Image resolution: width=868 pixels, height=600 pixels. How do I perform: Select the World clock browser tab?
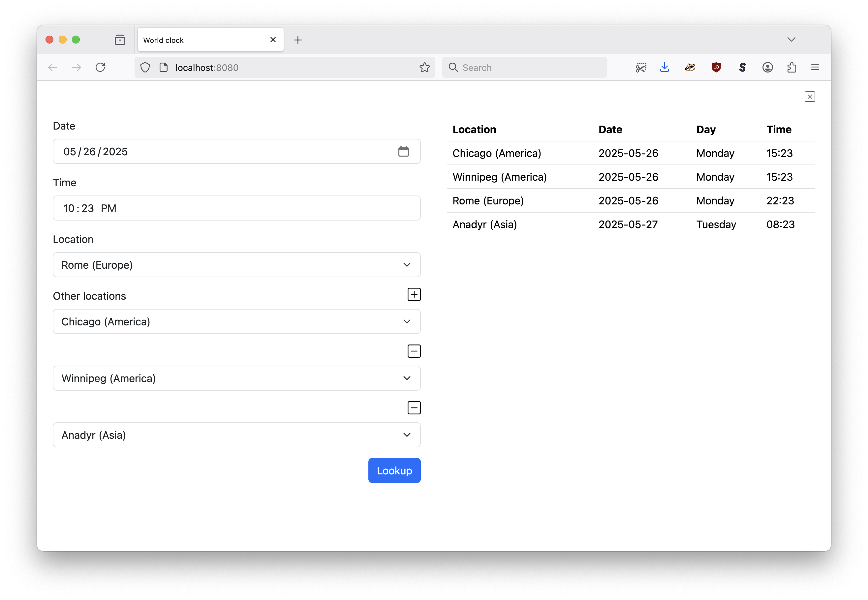203,40
